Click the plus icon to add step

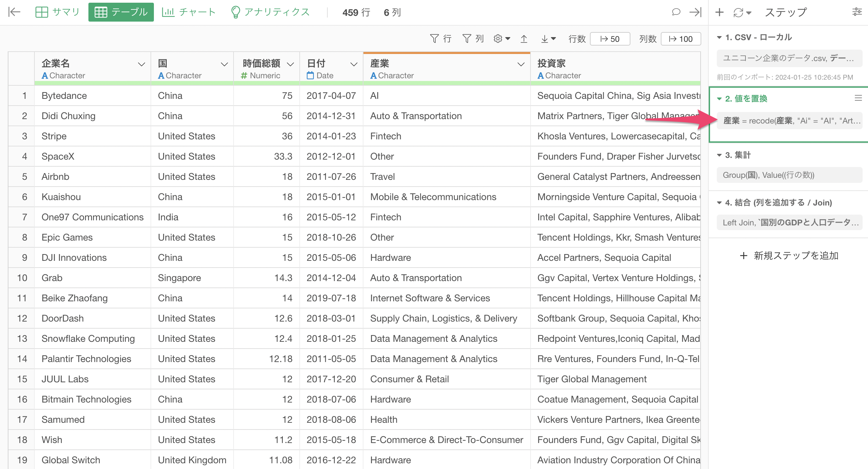click(720, 12)
